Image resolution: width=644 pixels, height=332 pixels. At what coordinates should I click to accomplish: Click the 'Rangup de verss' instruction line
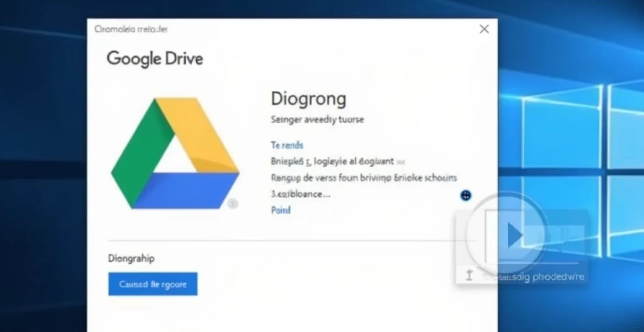(364, 178)
